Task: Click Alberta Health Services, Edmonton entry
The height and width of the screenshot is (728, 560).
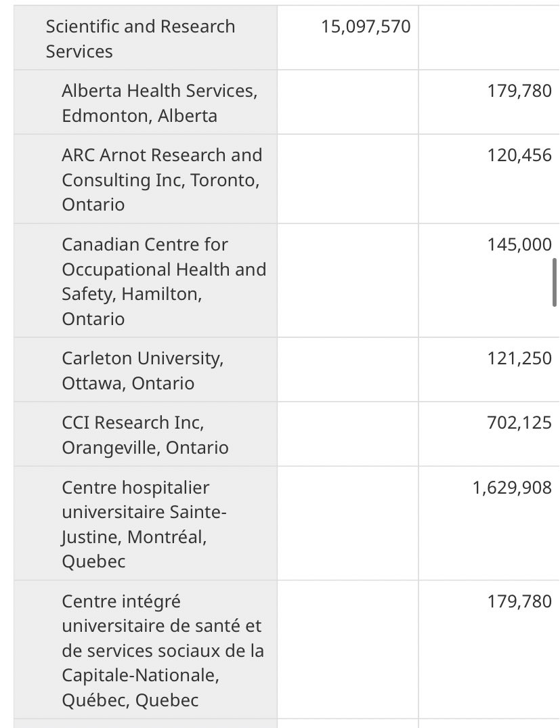Action: click(x=159, y=103)
